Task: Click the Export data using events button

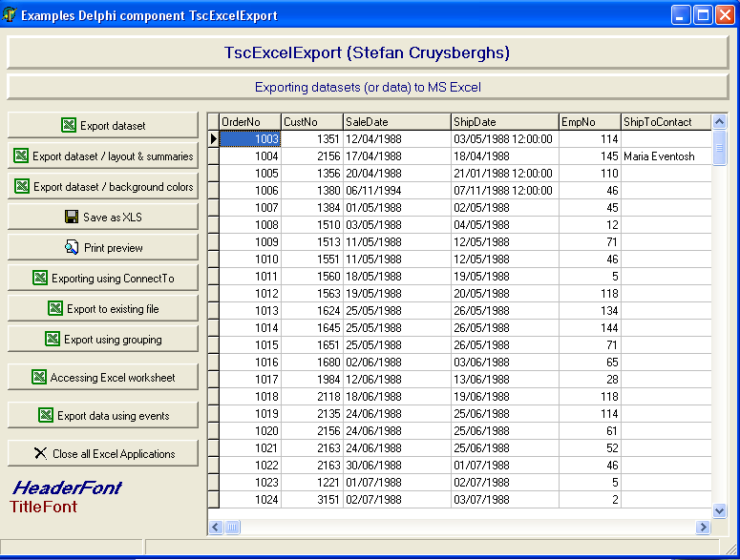Action: pos(103,415)
